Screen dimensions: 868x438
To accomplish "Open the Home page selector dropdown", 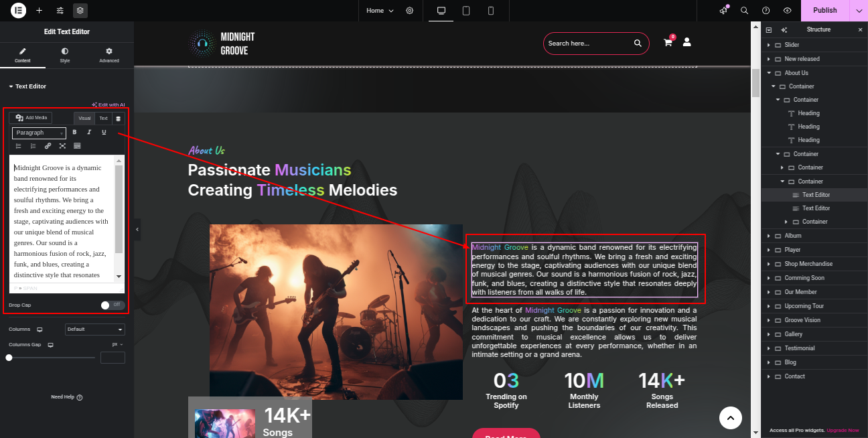I will (x=380, y=11).
